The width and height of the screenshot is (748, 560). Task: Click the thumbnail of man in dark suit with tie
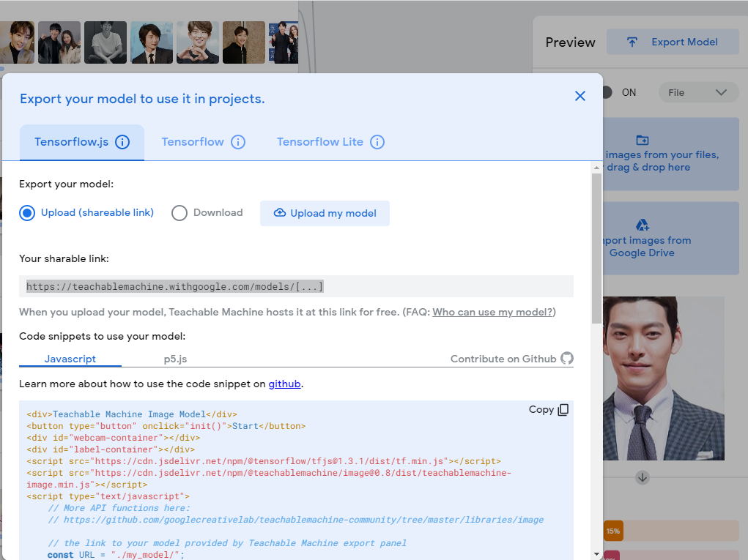[x=152, y=42]
